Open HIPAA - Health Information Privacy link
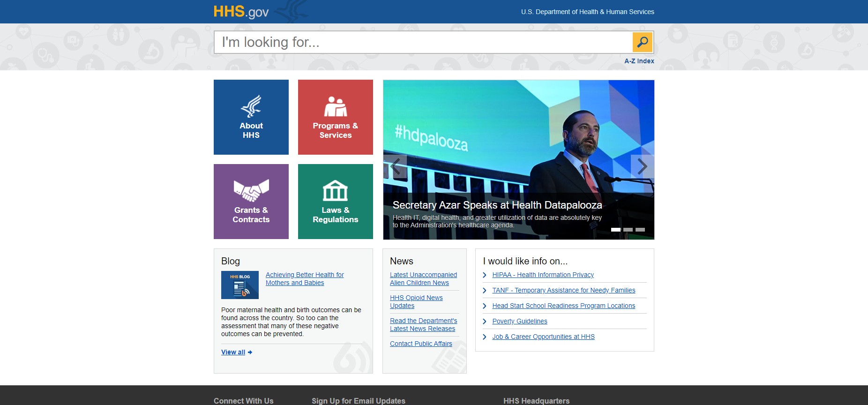Screen dimensions: 868x405 [543, 275]
